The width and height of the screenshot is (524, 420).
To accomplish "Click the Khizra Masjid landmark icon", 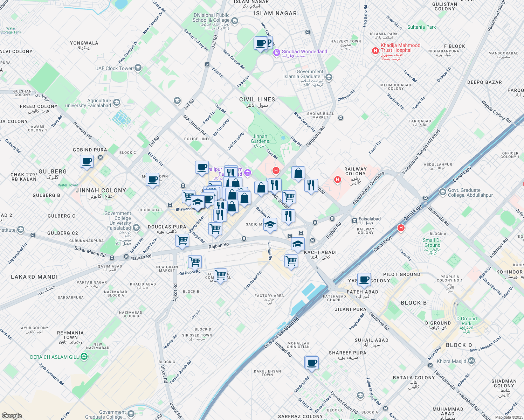I will pyautogui.click(x=471, y=360).
